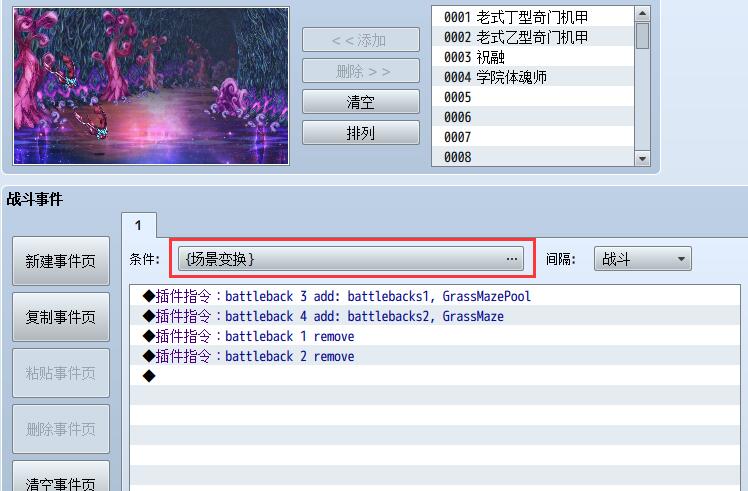Click enemy list scroll down arrow
The height and width of the screenshot is (491, 748).
point(642,159)
